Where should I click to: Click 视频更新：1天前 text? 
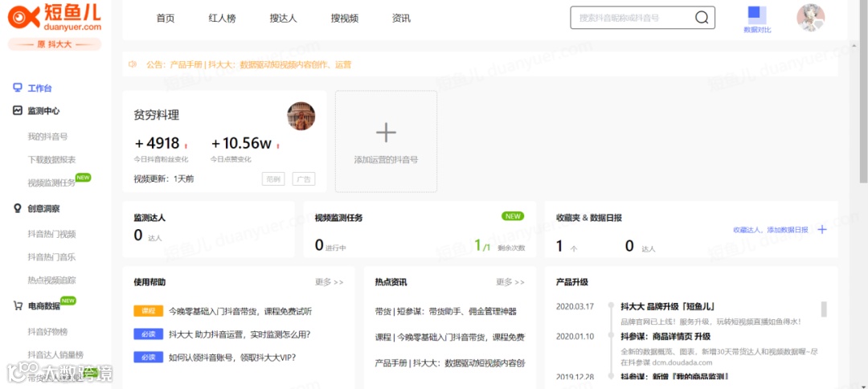coord(164,178)
